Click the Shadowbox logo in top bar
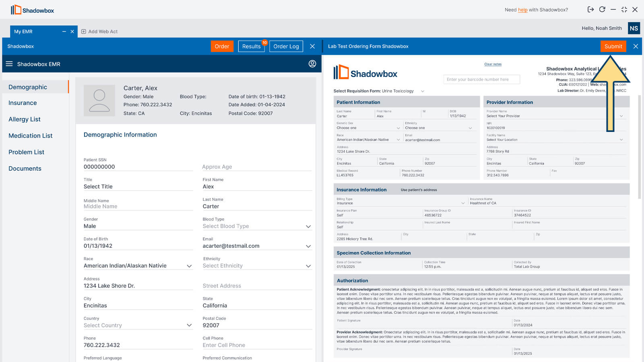The image size is (644, 362). pyautogui.click(x=32, y=10)
